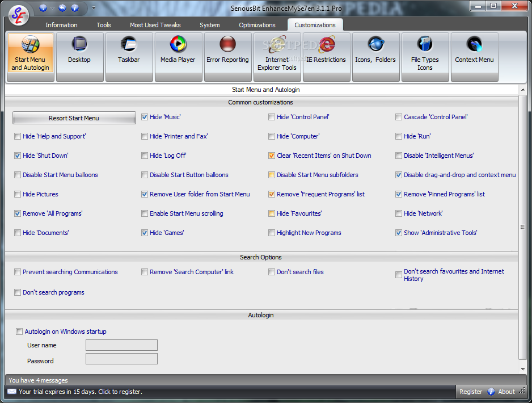Click the About info icon
The width and height of the screenshot is (532, 403).
(x=491, y=392)
